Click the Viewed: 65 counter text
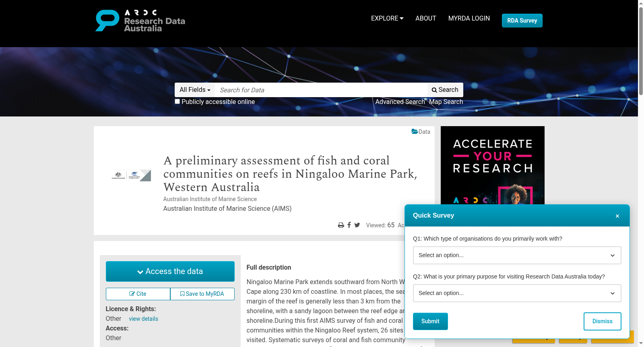 [380, 225]
